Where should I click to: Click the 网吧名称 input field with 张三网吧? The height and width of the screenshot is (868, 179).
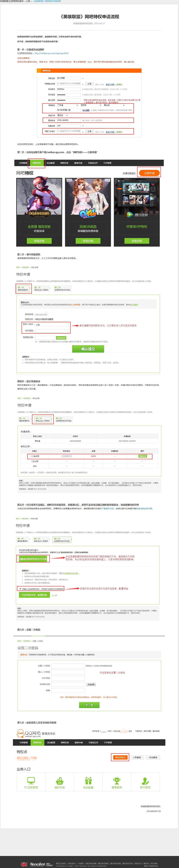[69, 78]
